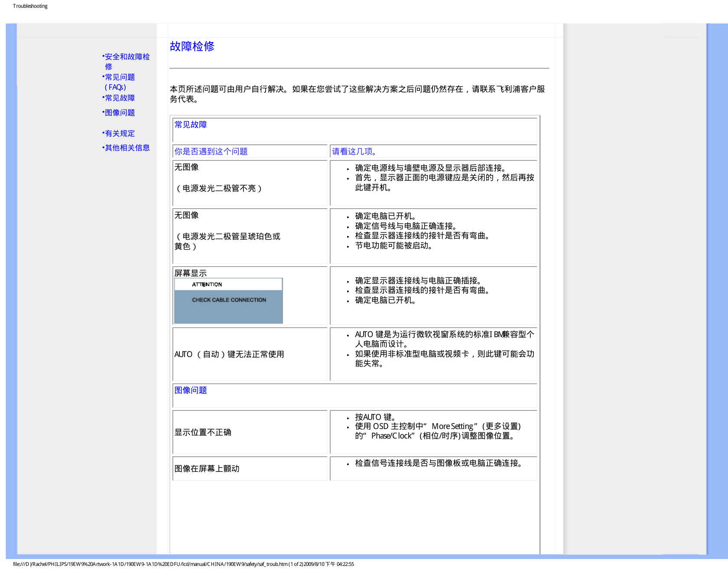Click bullet 首先，显示器正面的电源键应是关闭的

click(445, 182)
